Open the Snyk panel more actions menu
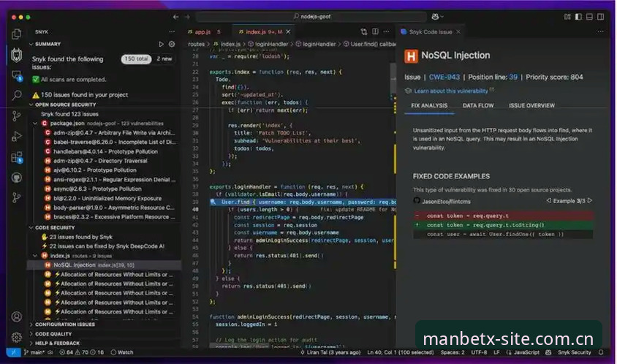Image resolution: width=617 pixels, height=364 pixels. [x=172, y=31]
